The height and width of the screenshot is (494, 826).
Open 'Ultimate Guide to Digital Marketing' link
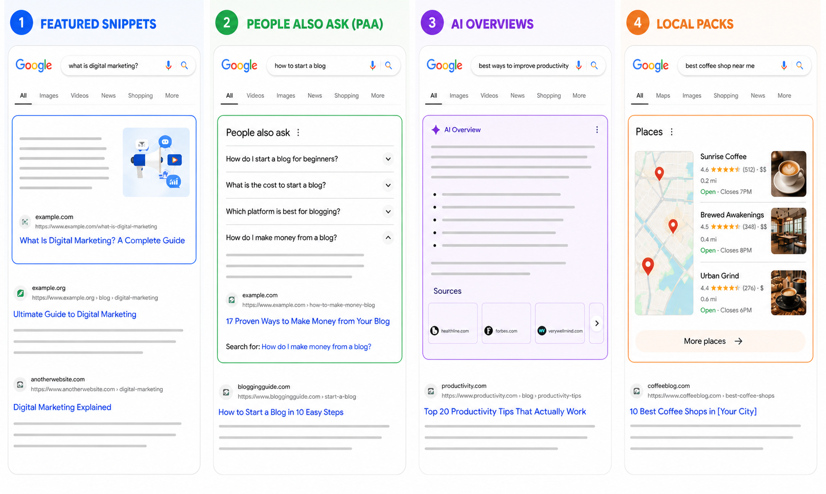click(x=75, y=314)
